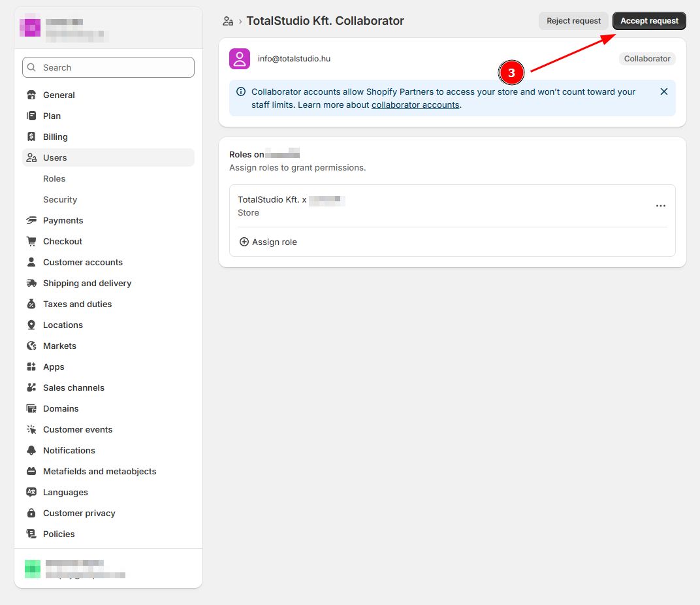This screenshot has height=605, width=700.
Task: Click the General store icon in sidebar
Action: [31, 95]
